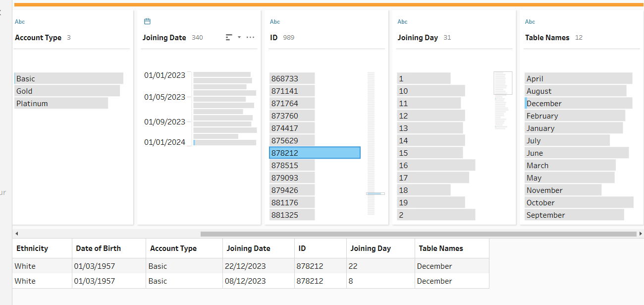The width and height of the screenshot is (644, 305).
Task: Click the right arrow of horizontal scrollbar
Action: pos(641,234)
